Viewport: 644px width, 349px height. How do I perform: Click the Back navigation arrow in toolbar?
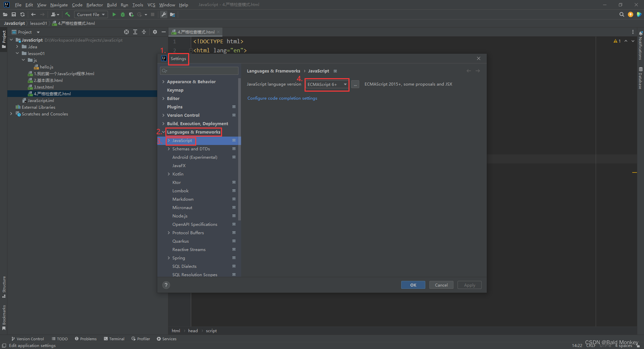pyautogui.click(x=33, y=14)
